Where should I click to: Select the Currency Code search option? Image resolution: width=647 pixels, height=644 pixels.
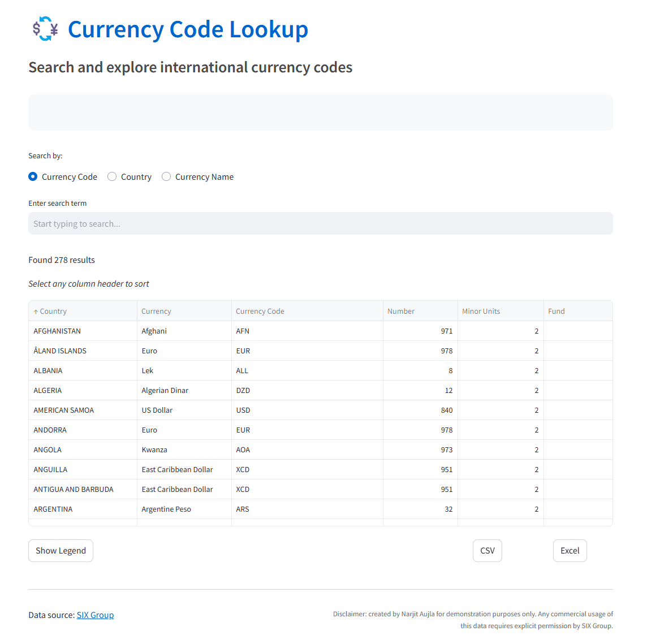pos(33,176)
